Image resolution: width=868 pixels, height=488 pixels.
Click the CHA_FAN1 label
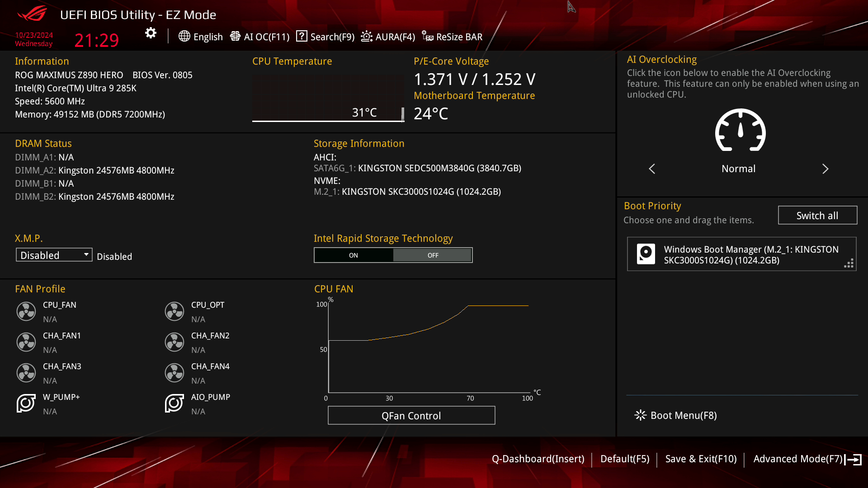62,336
